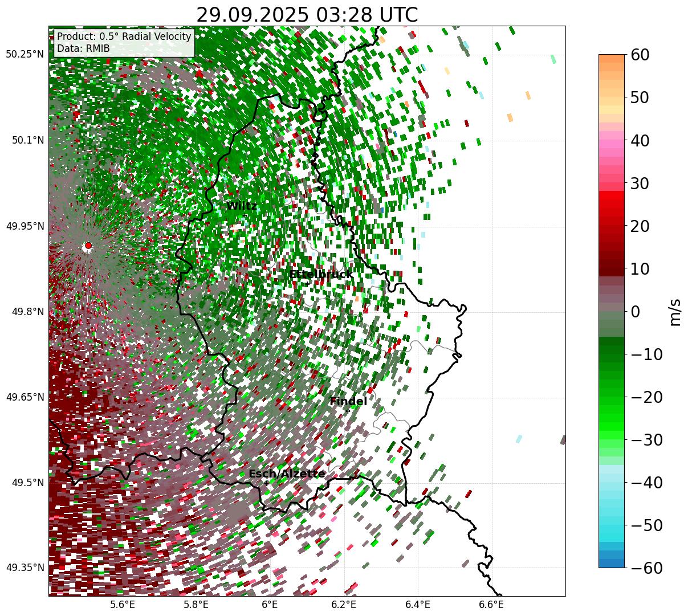Click the Wiltz city label
688x616 pixels.
pos(242,206)
